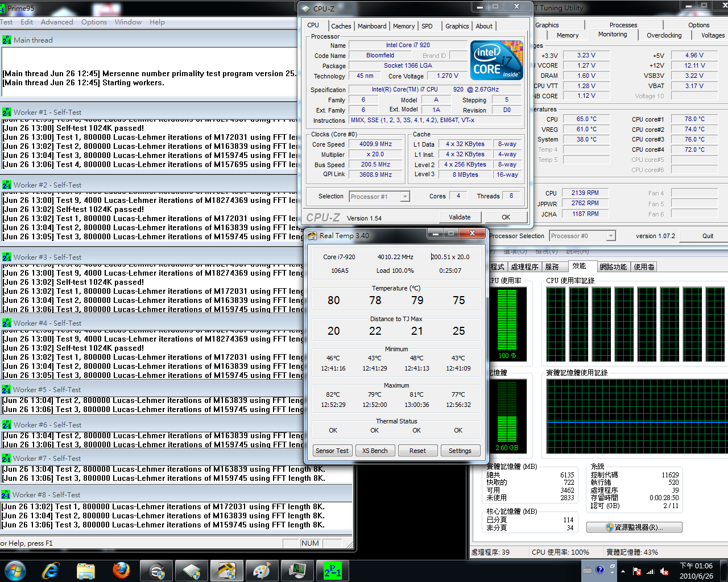The width and height of the screenshot is (728, 582).
Task: Launch Firefox from the taskbar
Action: coord(121,571)
